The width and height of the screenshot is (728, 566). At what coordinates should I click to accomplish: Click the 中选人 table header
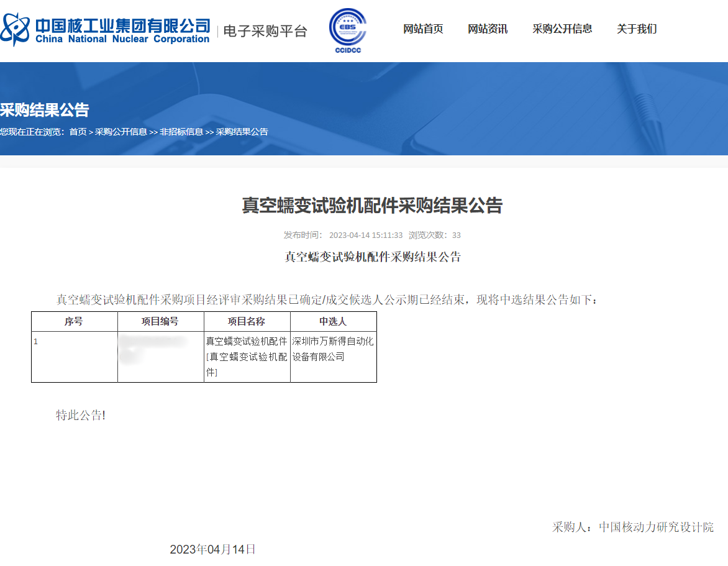tap(334, 321)
